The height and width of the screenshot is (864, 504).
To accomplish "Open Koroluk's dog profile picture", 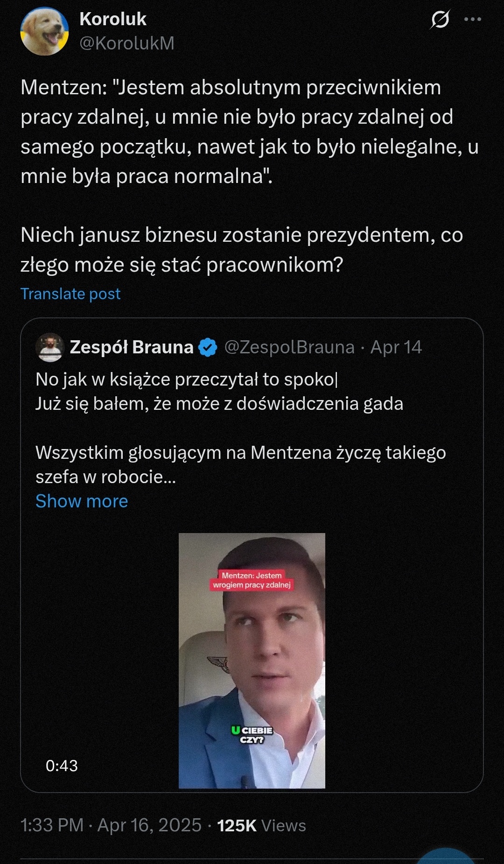I will pyautogui.click(x=44, y=31).
